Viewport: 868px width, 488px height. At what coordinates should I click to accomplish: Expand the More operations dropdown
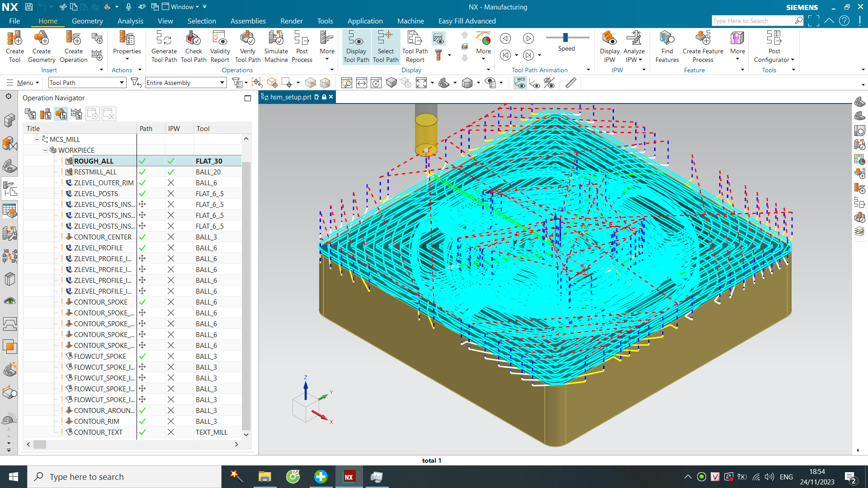click(327, 47)
